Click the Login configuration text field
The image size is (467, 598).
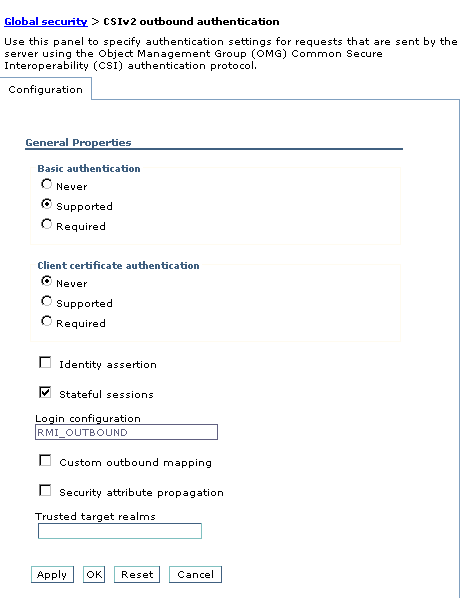(x=126, y=432)
